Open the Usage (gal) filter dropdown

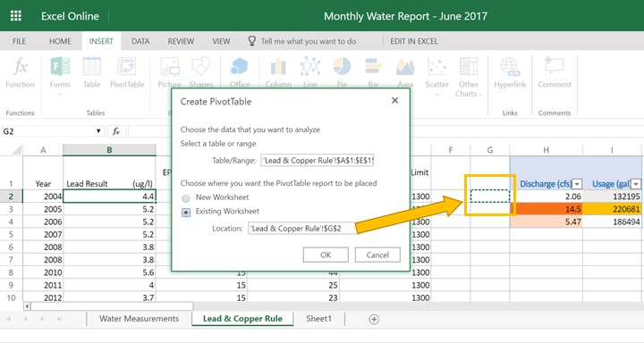click(636, 184)
